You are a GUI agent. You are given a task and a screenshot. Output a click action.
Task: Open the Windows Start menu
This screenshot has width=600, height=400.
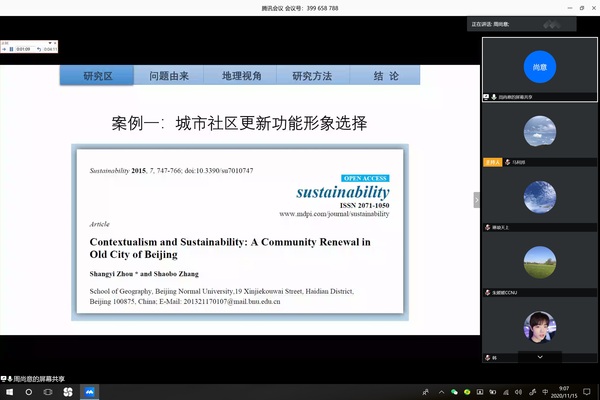(8, 393)
